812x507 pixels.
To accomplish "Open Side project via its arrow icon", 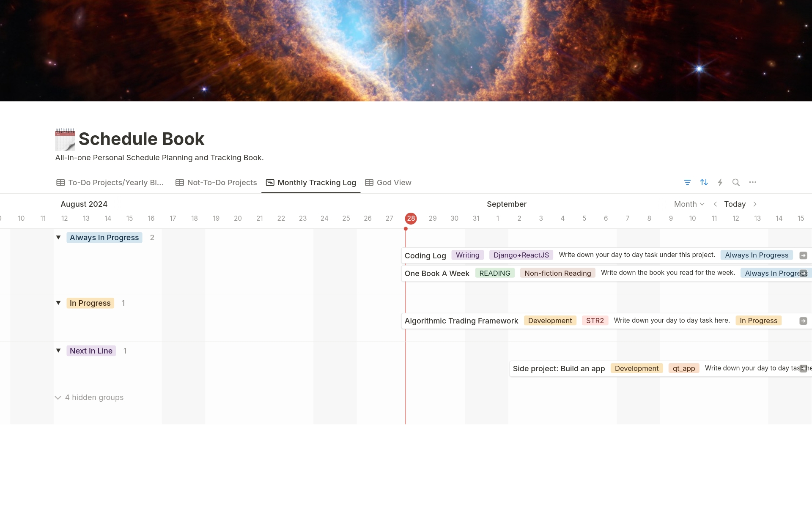I will pyautogui.click(x=803, y=368).
